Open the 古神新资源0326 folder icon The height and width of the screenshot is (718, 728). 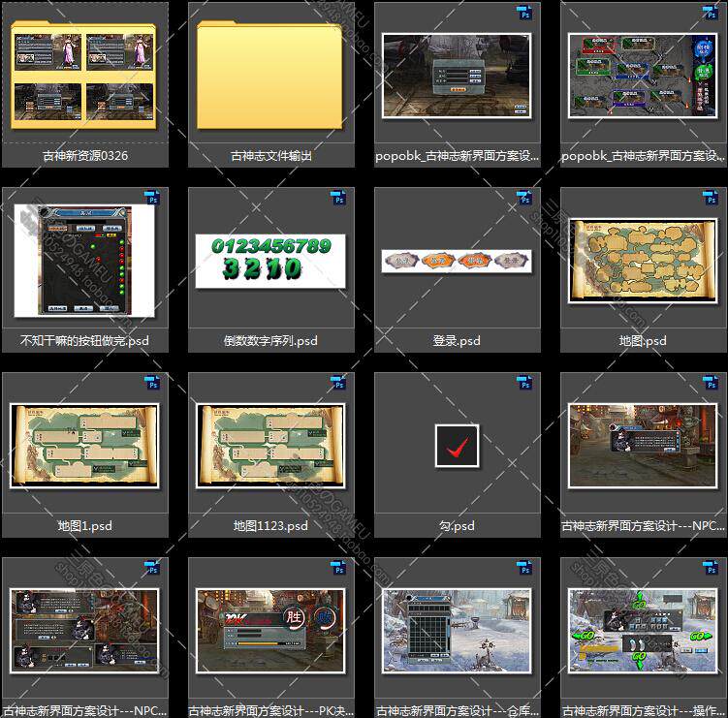click(x=84, y=75)
